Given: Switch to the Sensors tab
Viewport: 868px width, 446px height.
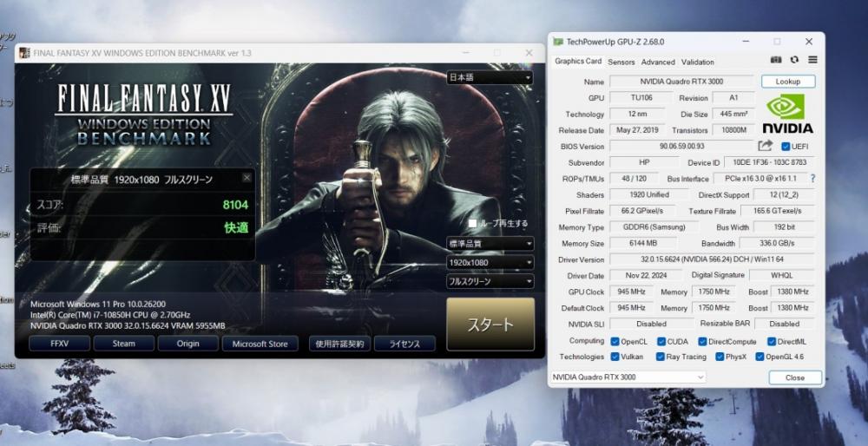Looking at the screenshot, I should tap(621, 62).
